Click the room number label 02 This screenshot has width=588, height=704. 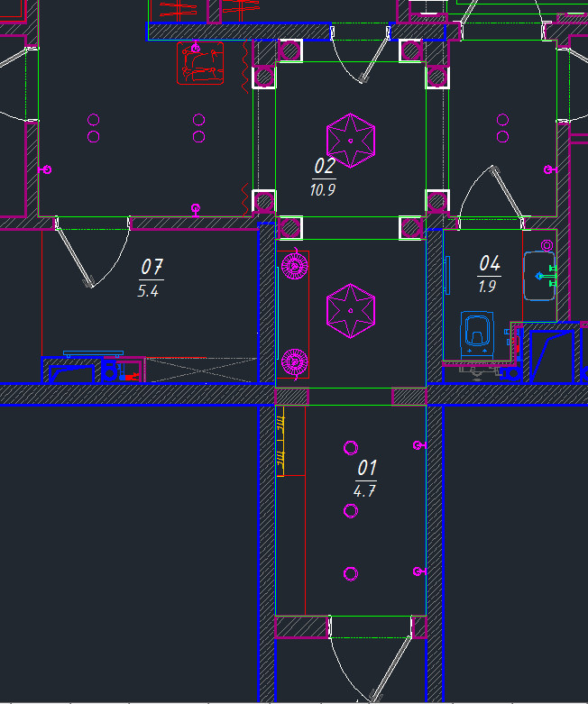(x=324, y=166)
